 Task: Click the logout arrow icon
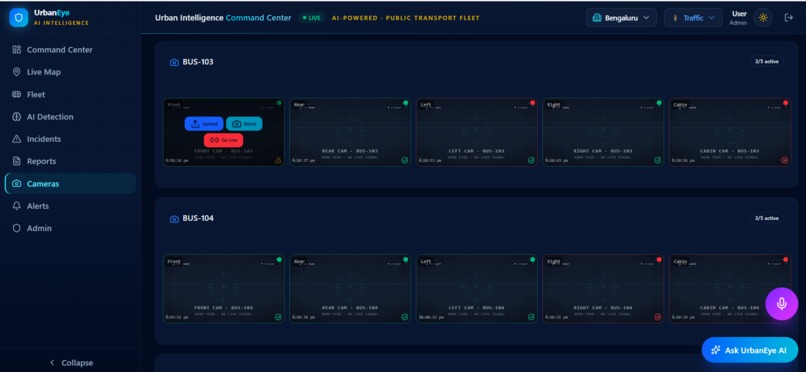(789, 17)
